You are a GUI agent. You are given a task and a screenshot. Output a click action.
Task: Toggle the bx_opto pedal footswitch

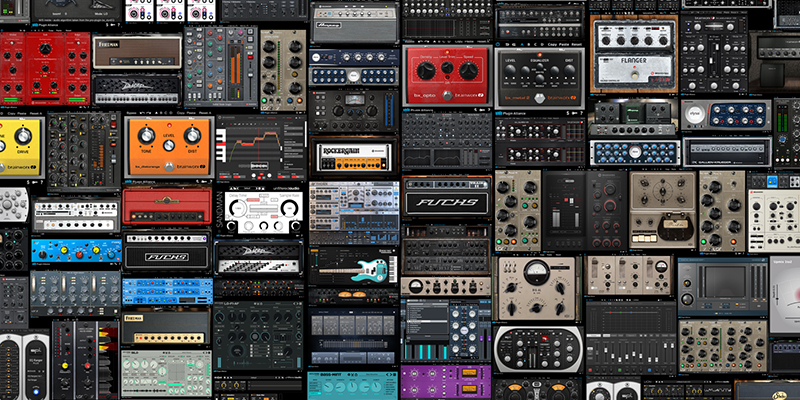point(447,95)
